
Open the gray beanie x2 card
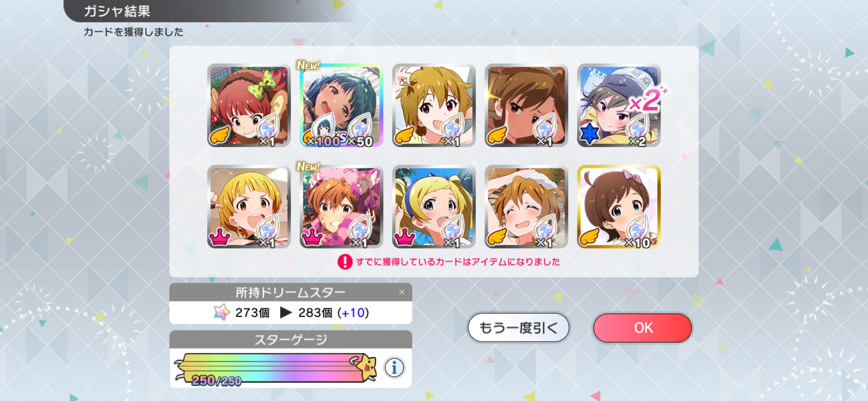619,105
